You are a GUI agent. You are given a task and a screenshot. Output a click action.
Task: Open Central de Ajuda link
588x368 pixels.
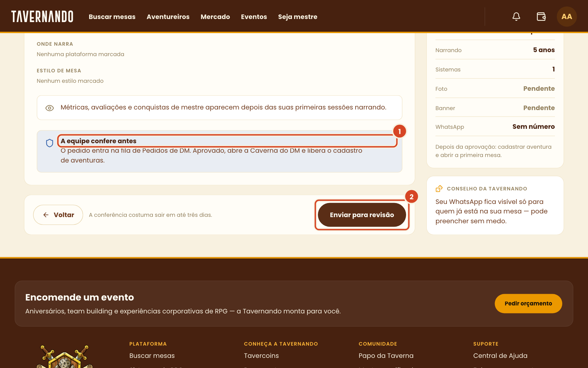[500, 356]
